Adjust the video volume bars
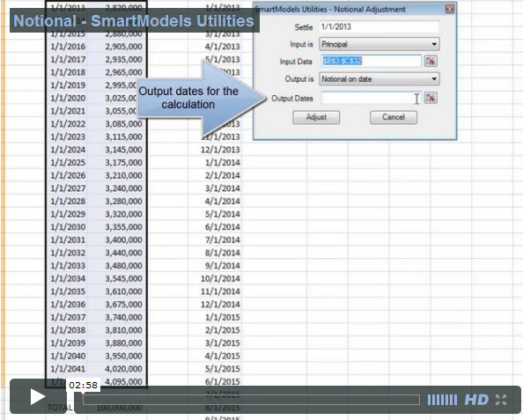This screenshot has width=523, height=420. tap(442, 400)
